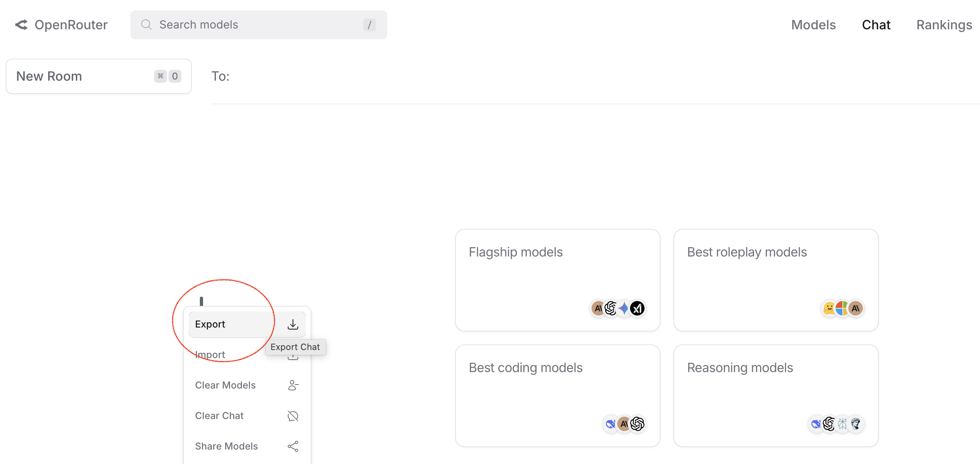Click the OpenRouter logo icon
Viewport: 980px width, 464px height.
[21, 25]
